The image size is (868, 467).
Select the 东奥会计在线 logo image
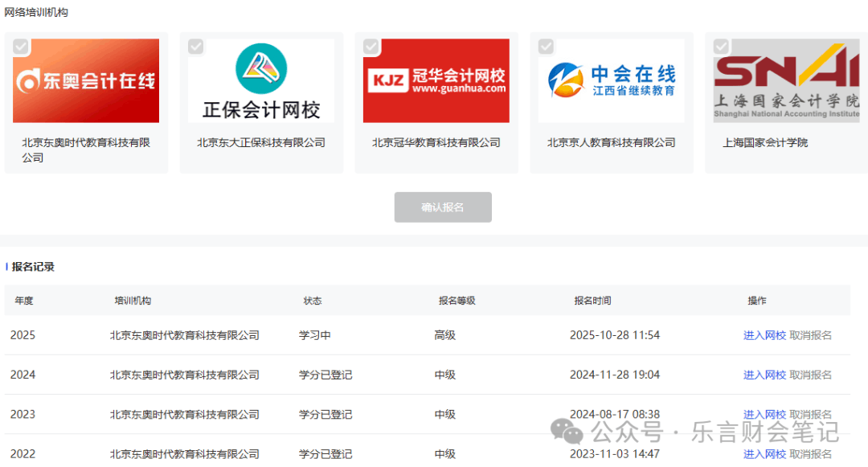click(x=86, y=80)
